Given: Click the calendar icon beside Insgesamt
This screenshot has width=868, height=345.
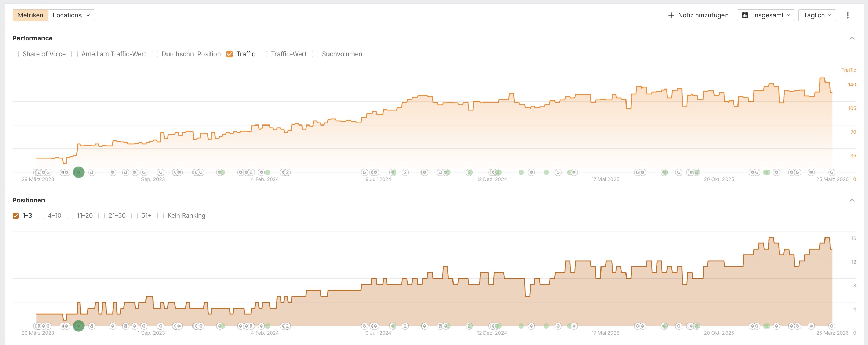Looking at the screenshot, I should click(x=745, y=15).
